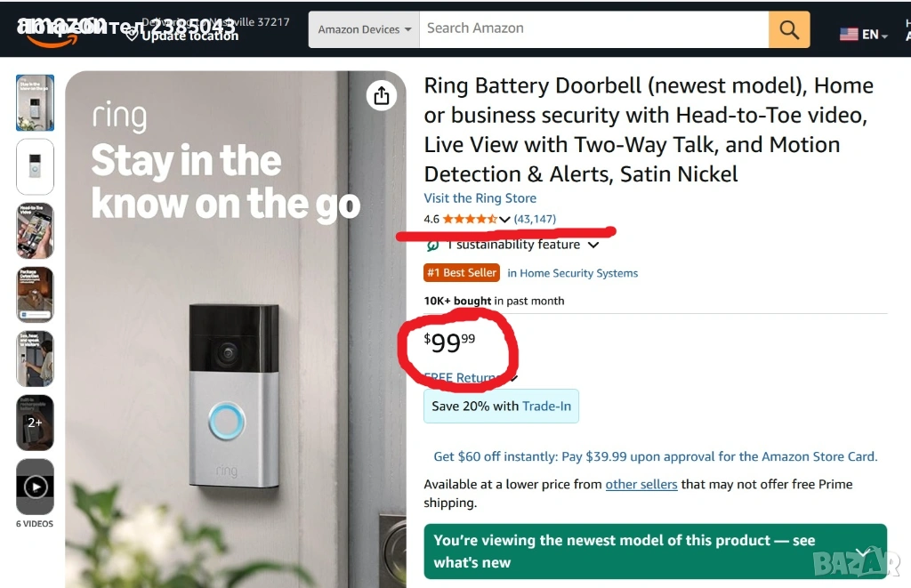View offers from other sellers
This screenshot has height=588, width=911.
(641, 484)
